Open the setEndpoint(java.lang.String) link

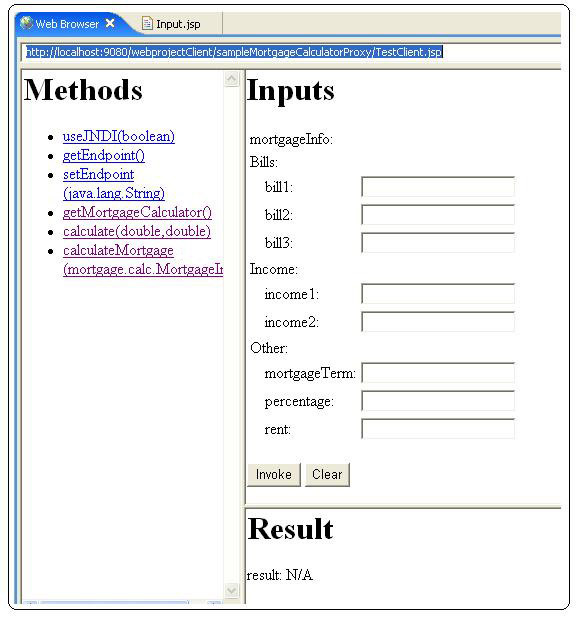pyautogui.click(x=114, y=184)
